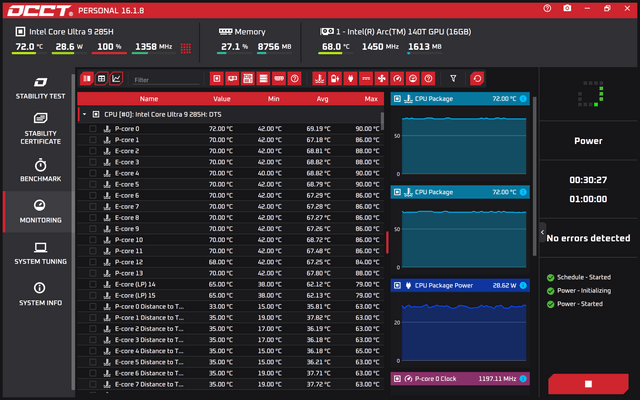The image size is (640, 400).
Task: Open the System Tuning section
Action: click(x=40, y=253)
